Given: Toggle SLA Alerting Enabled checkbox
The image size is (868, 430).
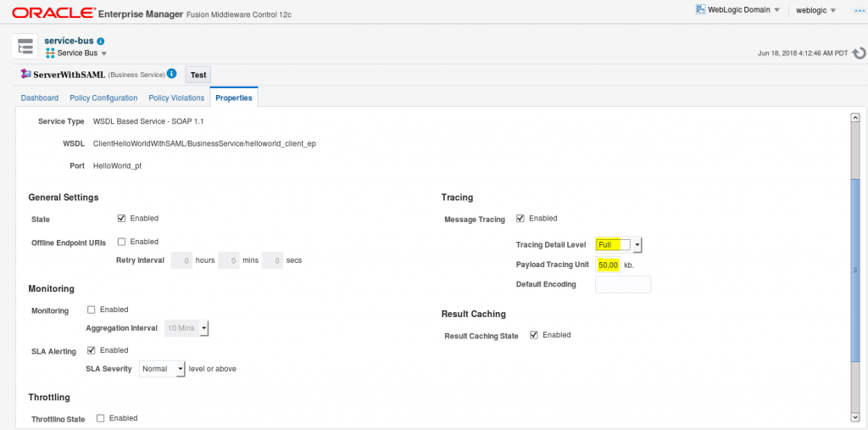Looking at the screenshot, I should [x=92, y=350].
